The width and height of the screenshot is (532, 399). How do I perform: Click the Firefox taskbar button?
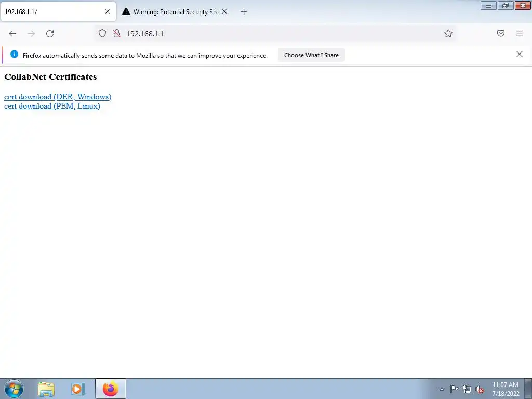click(111, 389)
